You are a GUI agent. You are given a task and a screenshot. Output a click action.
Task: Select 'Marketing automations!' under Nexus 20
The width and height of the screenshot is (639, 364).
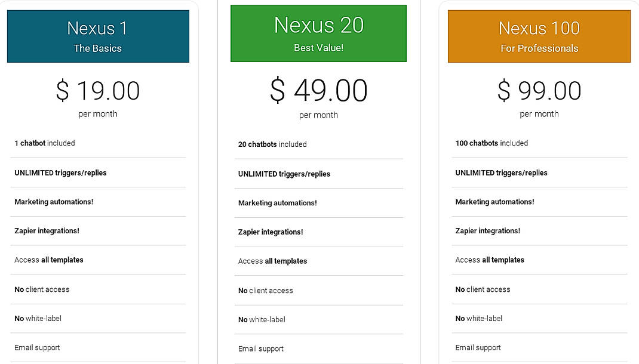coord(278,203)
